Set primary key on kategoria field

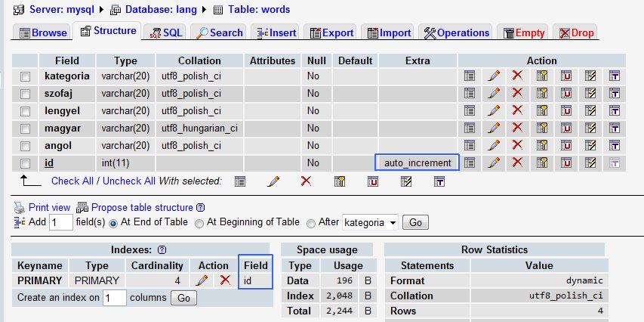pyautogui.click(x=542, y=76)
